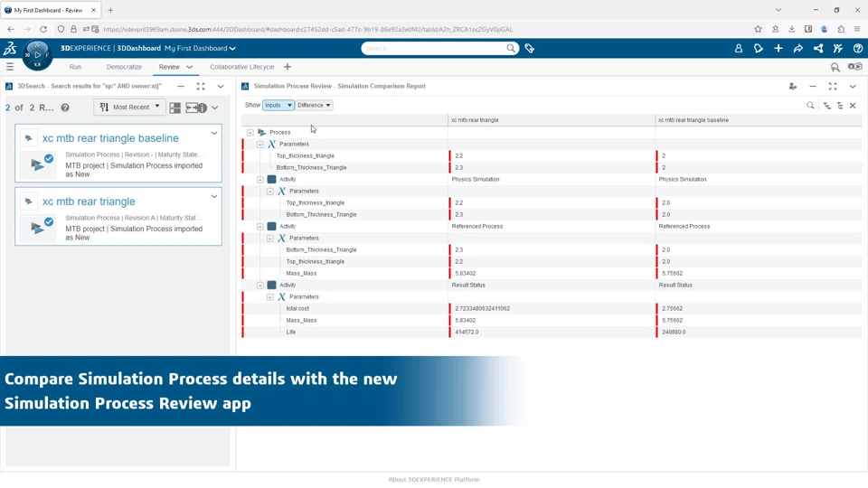Collapse the Physics Simulation Activity node
Image resolution: width=868 pixels, height=488 pixels.
coord(260,179)
